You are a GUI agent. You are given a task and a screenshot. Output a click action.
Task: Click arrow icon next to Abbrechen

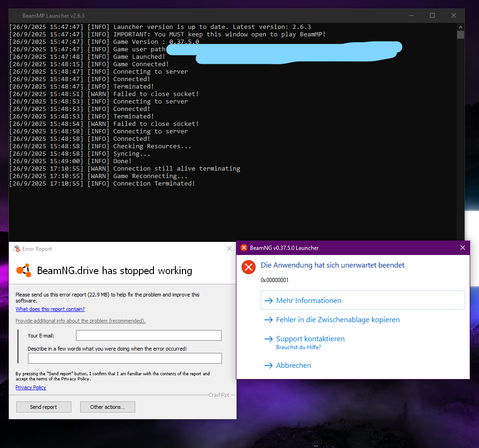click(269, 365)
